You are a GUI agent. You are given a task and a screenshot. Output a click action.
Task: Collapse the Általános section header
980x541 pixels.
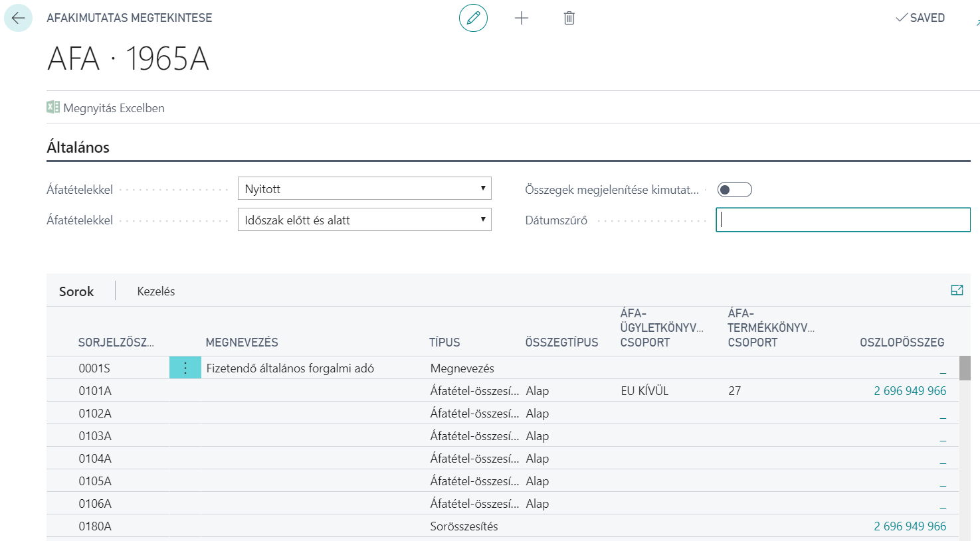point(78,147)
